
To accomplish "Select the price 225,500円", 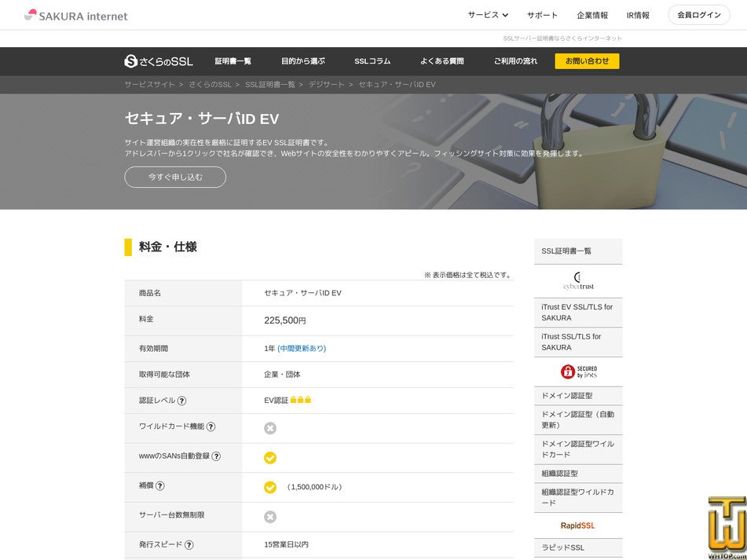I will (x=285, y=320).
